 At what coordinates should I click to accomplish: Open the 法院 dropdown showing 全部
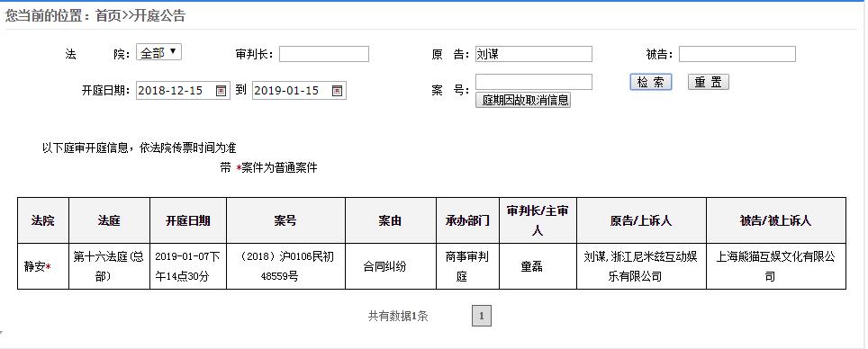coord(158,52)
